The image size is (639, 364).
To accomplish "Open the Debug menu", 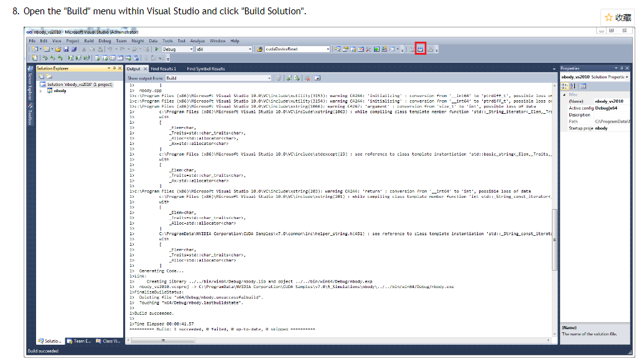I will (105, 41).
